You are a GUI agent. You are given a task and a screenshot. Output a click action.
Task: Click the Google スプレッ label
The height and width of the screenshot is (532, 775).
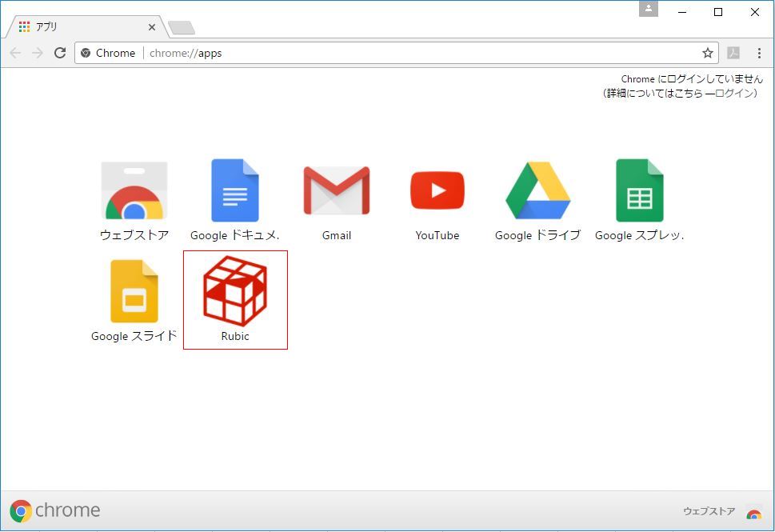(x=640, y=235)
